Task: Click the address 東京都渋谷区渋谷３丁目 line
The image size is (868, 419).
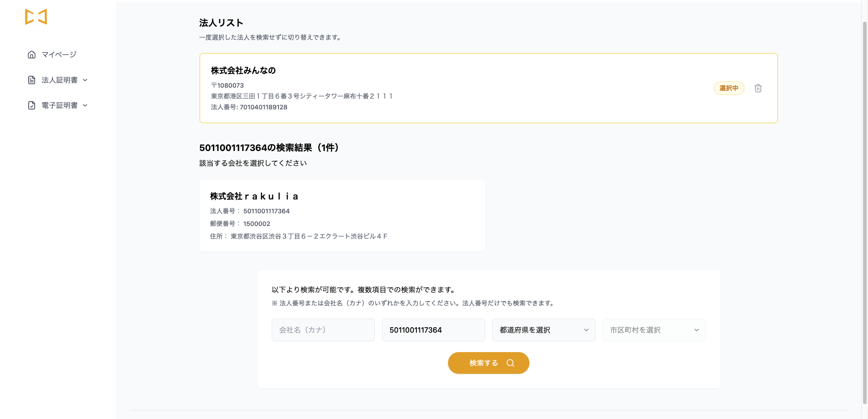Action: [299, 236]
